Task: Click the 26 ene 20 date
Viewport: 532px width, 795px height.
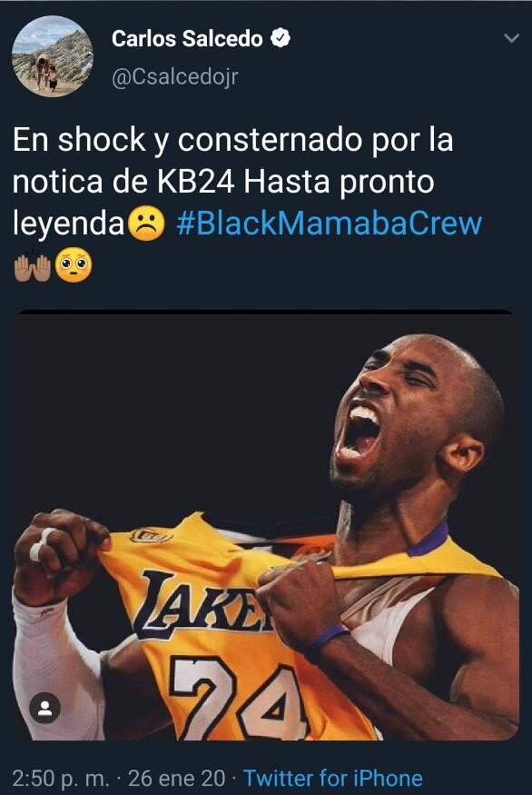Action: click(176, 779)
